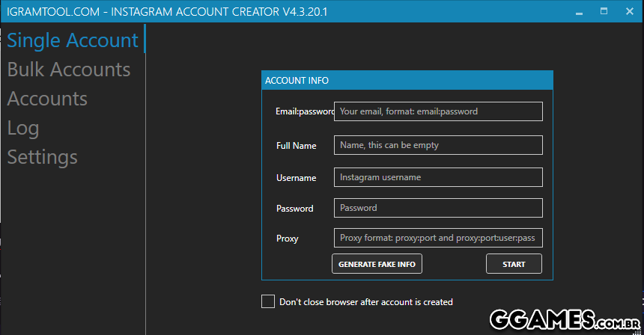Select the Password input field
Image resolution: width=644 pixels, height=335 pixels.
pyautogui.click(x=438, y=208)
